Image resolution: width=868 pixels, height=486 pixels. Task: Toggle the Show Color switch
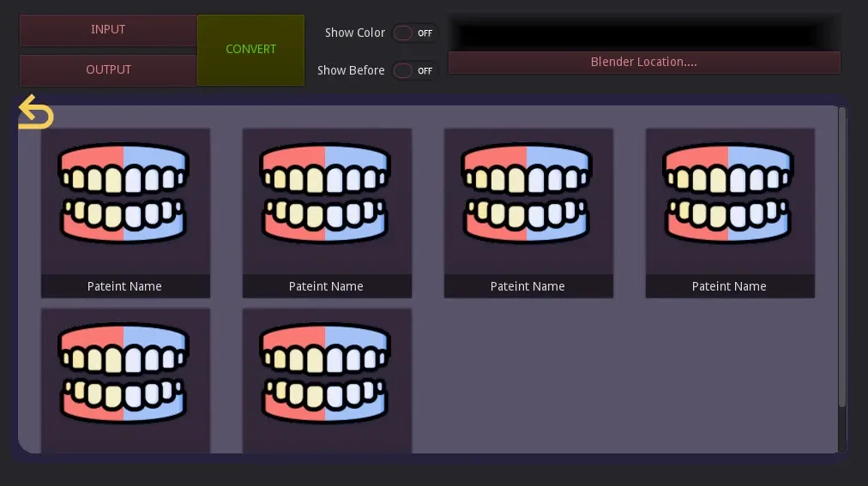click(x=414, y=33)
